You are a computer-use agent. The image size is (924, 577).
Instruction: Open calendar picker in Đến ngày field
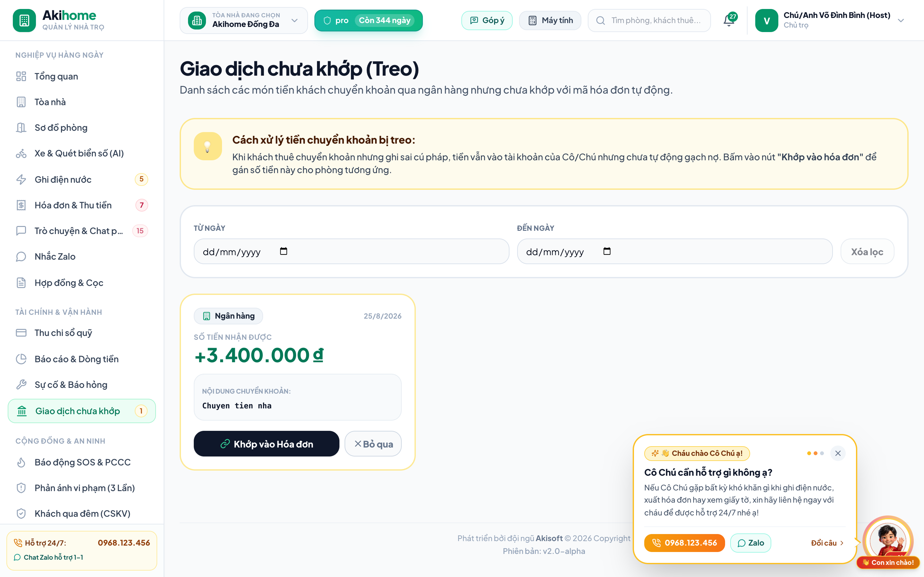click(607, 251)
